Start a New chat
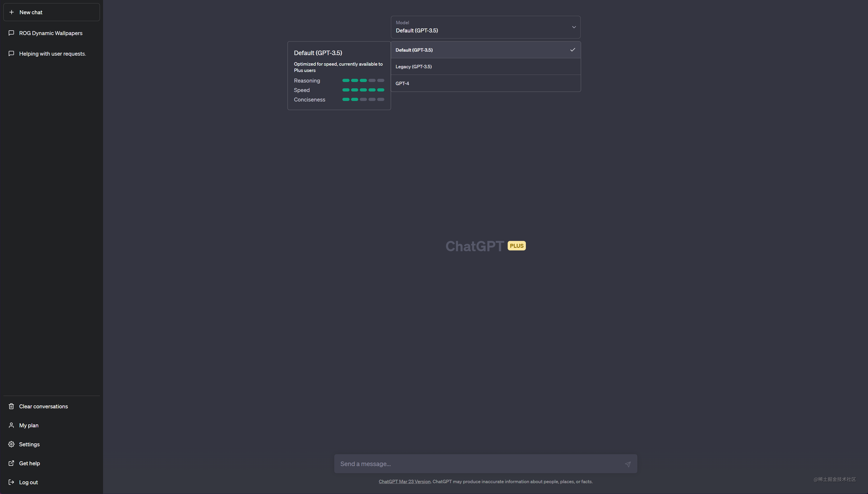This screenshot has width=868, height=494. (52, 12)
